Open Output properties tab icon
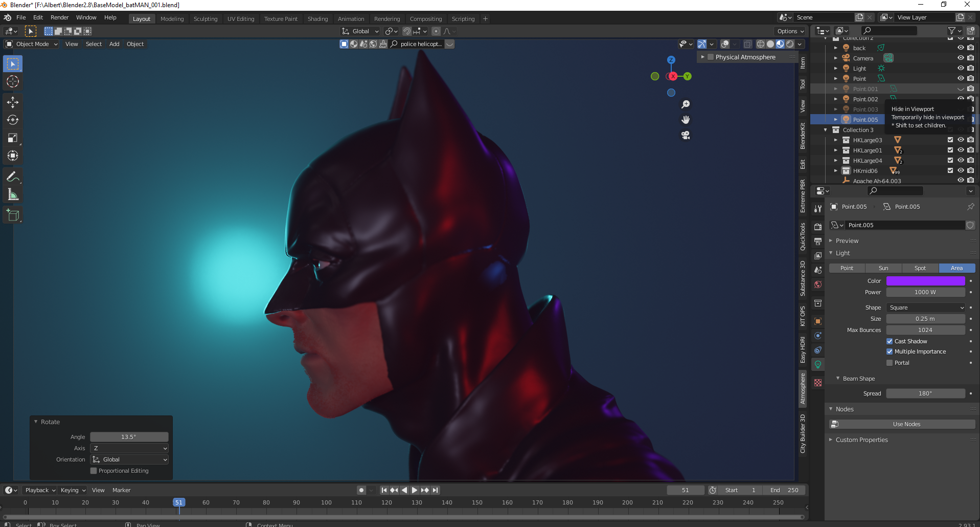Viewport: 980px width, 527px height. [818, 241]
